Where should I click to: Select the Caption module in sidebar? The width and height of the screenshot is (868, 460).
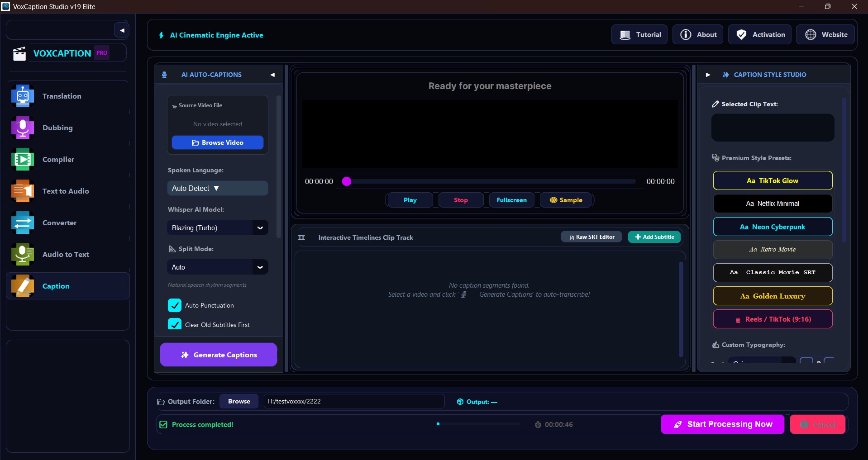68,286
